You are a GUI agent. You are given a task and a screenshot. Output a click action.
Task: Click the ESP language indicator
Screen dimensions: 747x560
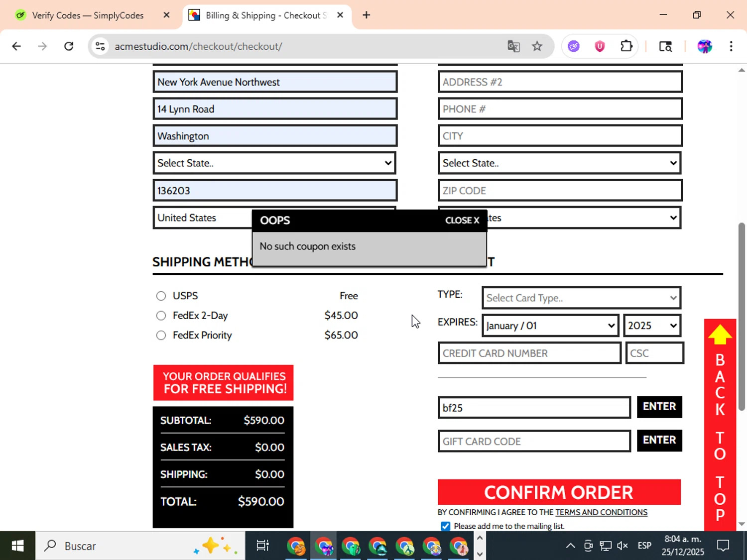click(x=644, y=546)
